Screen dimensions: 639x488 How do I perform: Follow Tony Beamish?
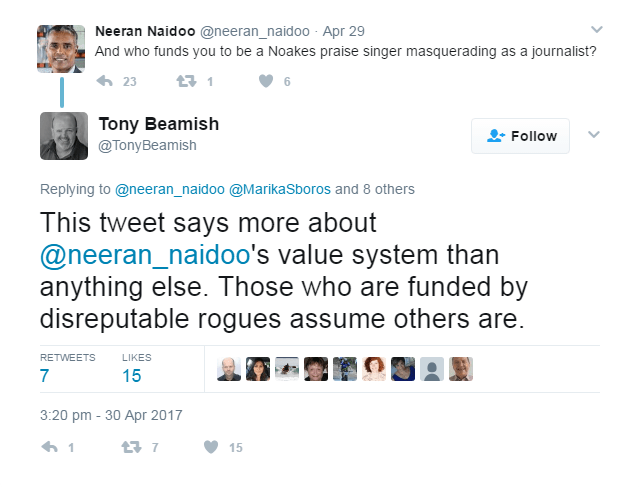[x=520, y=136]
